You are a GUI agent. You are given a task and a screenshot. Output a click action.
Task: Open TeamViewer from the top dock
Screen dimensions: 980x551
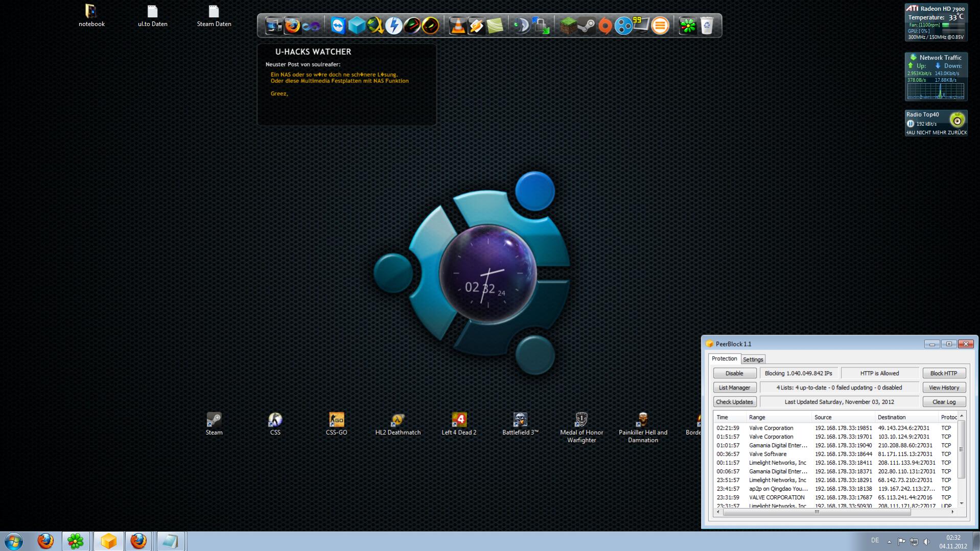click(x=338, y=26)
